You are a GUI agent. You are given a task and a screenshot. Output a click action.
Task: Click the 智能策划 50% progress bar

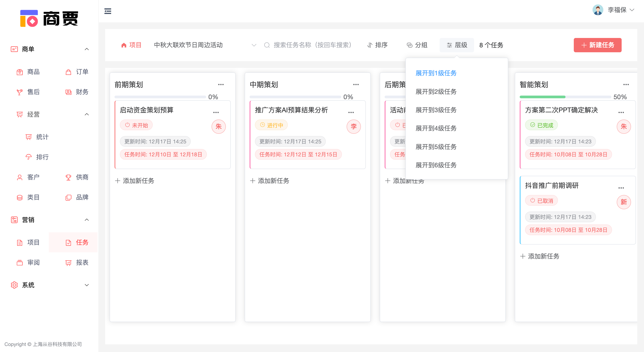(565, 97)
